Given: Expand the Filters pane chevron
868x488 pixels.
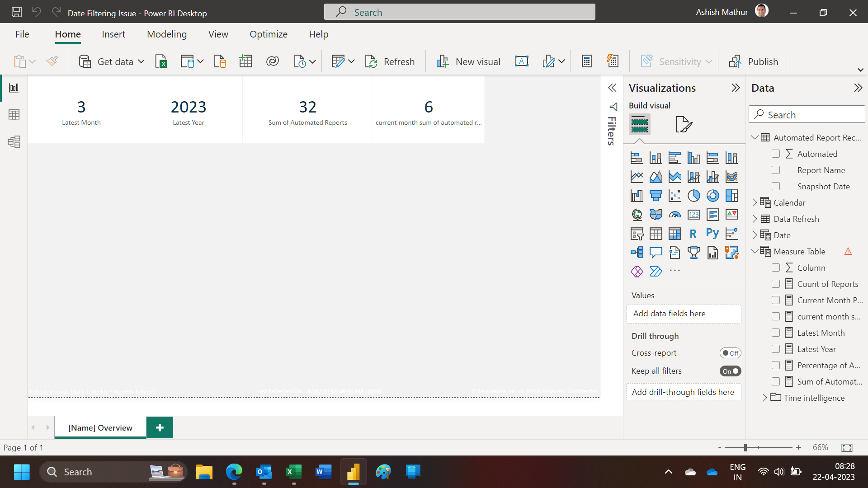Looking at the screenshot, I should (612, 88).
